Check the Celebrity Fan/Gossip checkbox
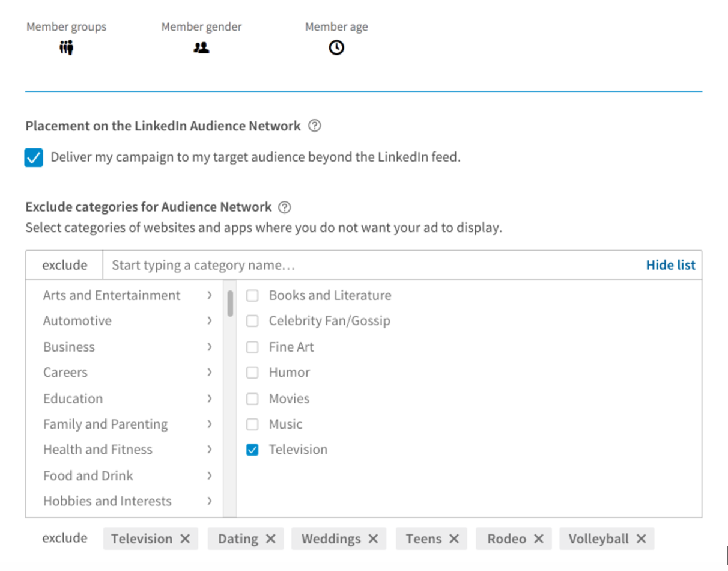This screenshot has height=571, width=728. [x=253, y=321]
